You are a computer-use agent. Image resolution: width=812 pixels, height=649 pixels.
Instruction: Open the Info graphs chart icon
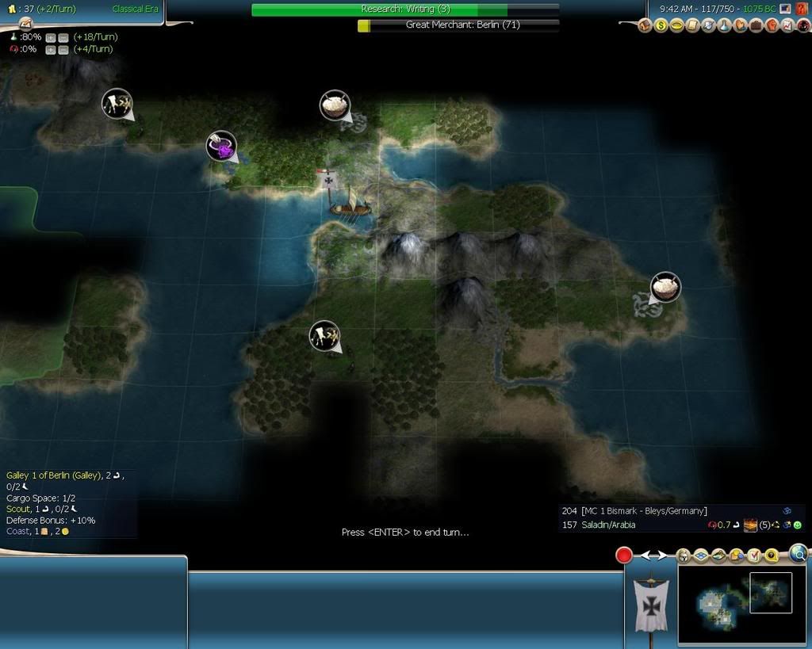click(787, 25)
